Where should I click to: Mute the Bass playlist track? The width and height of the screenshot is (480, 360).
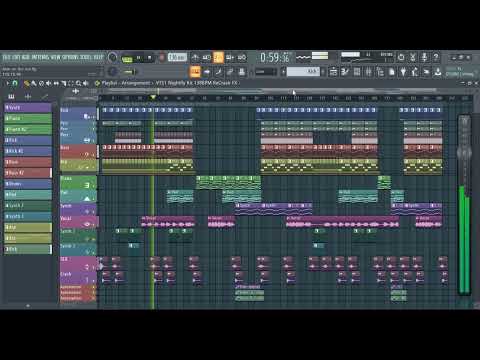(x=94, y=154)
